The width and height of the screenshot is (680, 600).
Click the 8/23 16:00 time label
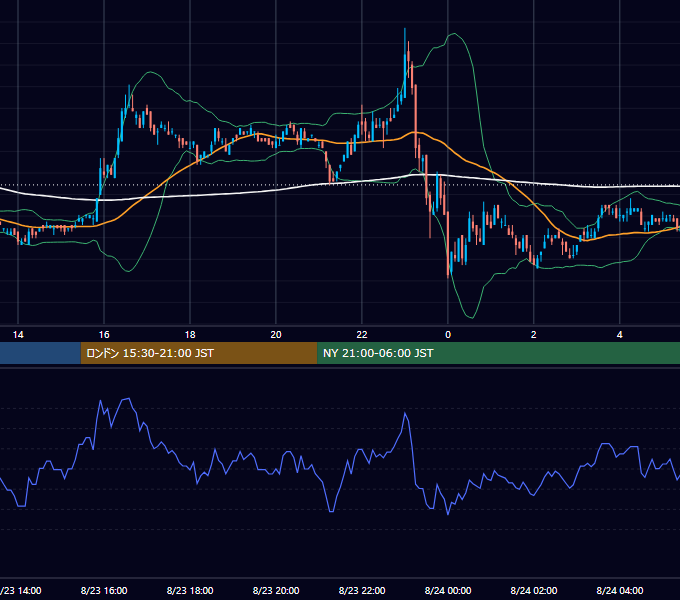click(x=104, y=590)
